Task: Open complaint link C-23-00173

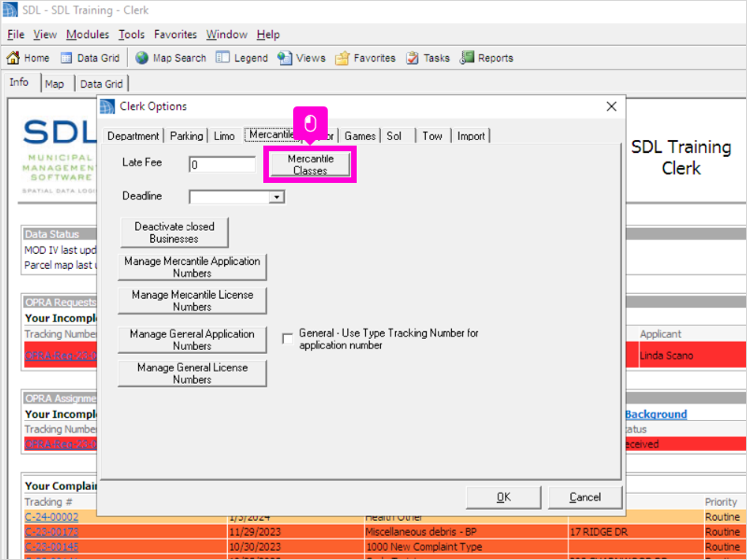Action: click(51, 531)
